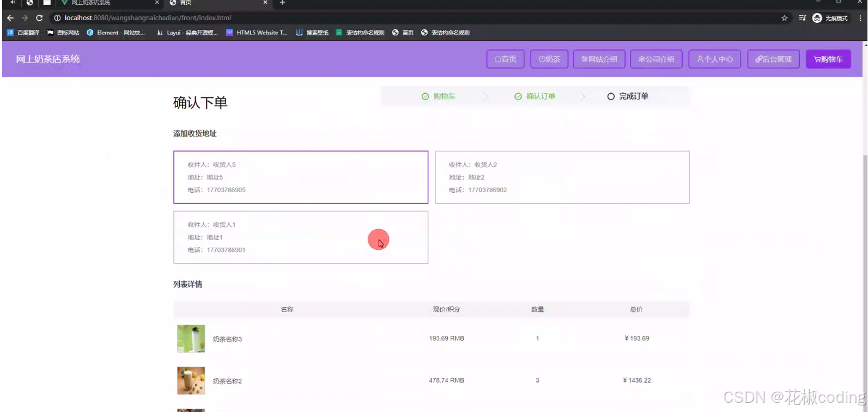Click the 完成订单 step in order progress
The height and width of the screenshot is (412, 868).
pos(628,96)
